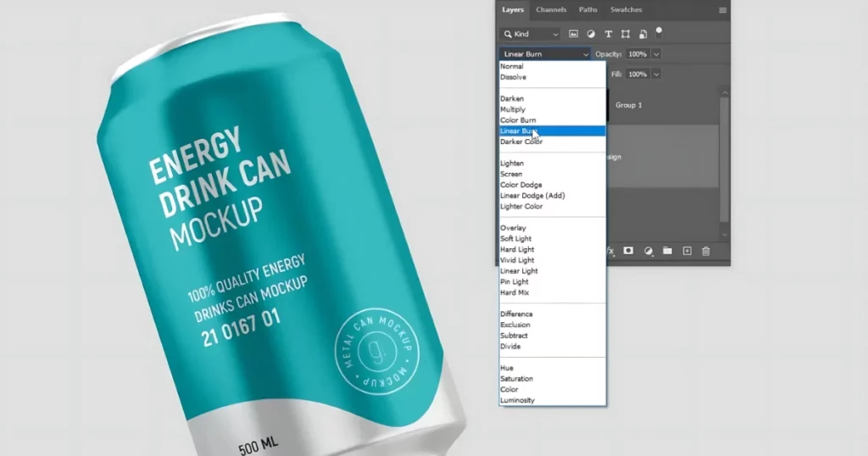This screenshot has height=456, width=868.
Task: Choose Difference blend mode
Action: tap(553, 314)
